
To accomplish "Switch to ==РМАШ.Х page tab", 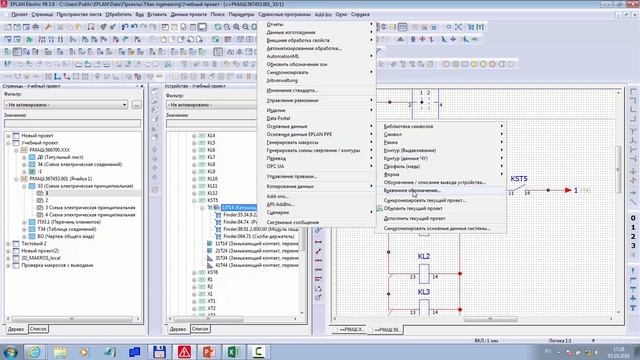I will [x=351, y=330].
